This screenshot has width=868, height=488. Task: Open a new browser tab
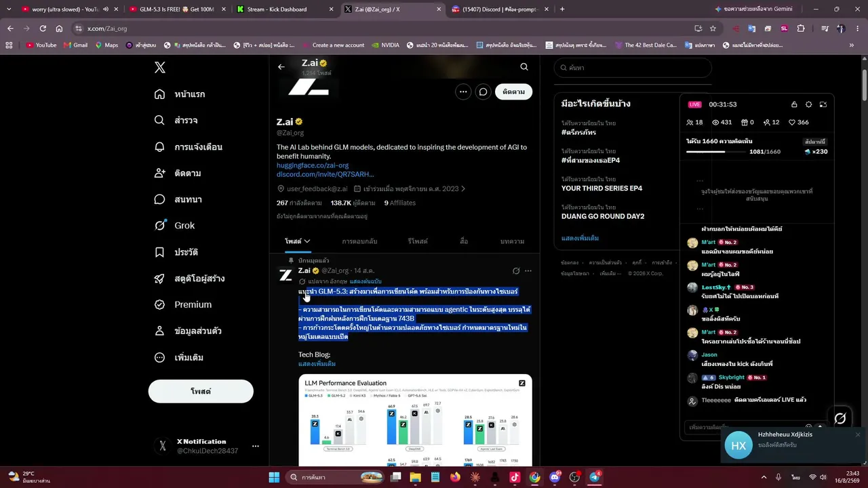562,9
